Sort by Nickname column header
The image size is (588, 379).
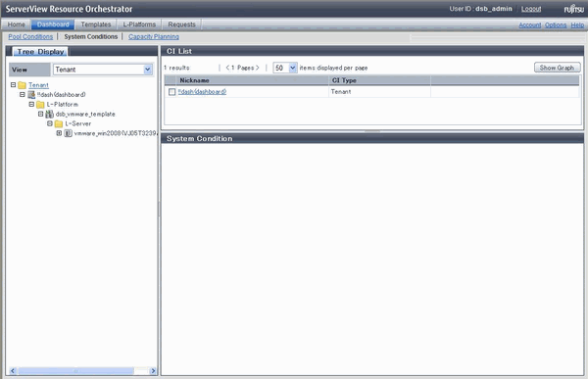pyautogui.click(x=252, y=80)
